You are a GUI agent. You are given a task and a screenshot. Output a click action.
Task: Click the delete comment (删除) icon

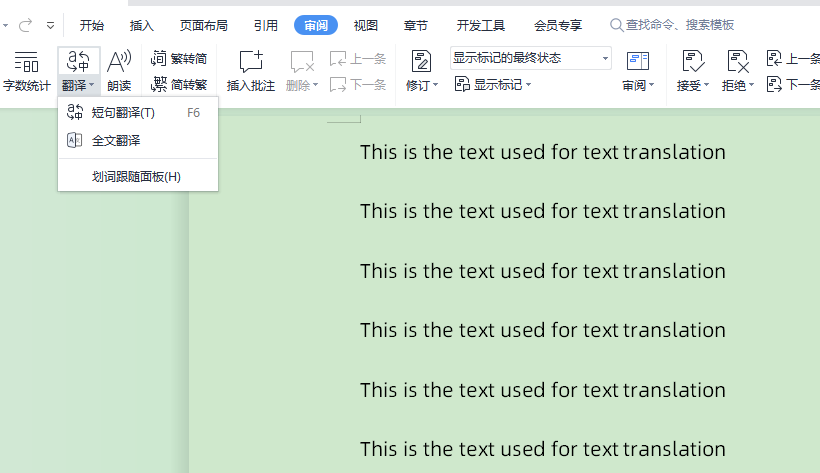coord(302,62)
